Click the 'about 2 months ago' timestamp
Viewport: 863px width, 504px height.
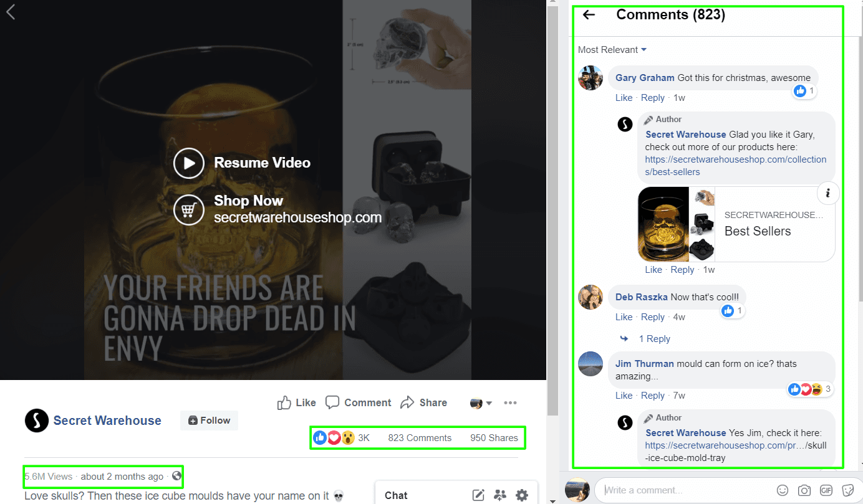click(x=122, y=477)
